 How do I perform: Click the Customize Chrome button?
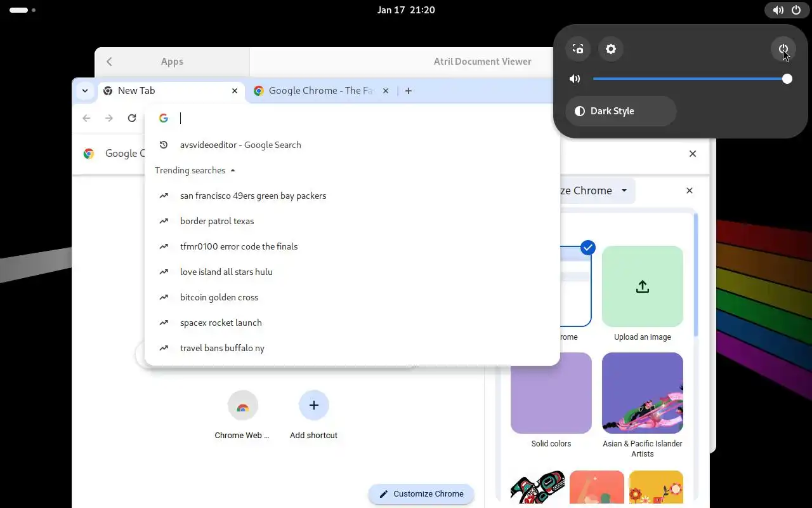421,494
